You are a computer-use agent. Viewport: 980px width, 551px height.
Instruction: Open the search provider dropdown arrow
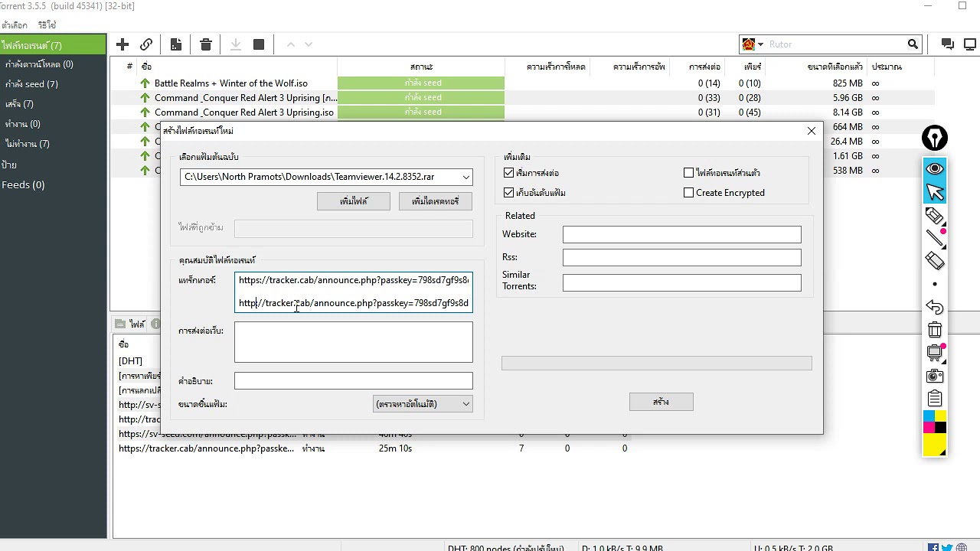click(x=760, y=44)
